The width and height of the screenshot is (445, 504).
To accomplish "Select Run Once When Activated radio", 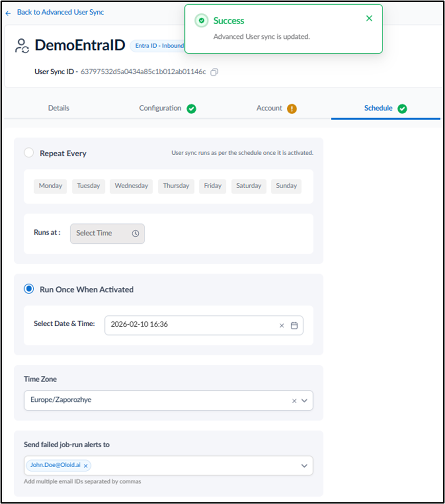I will (x=29, y=289).
